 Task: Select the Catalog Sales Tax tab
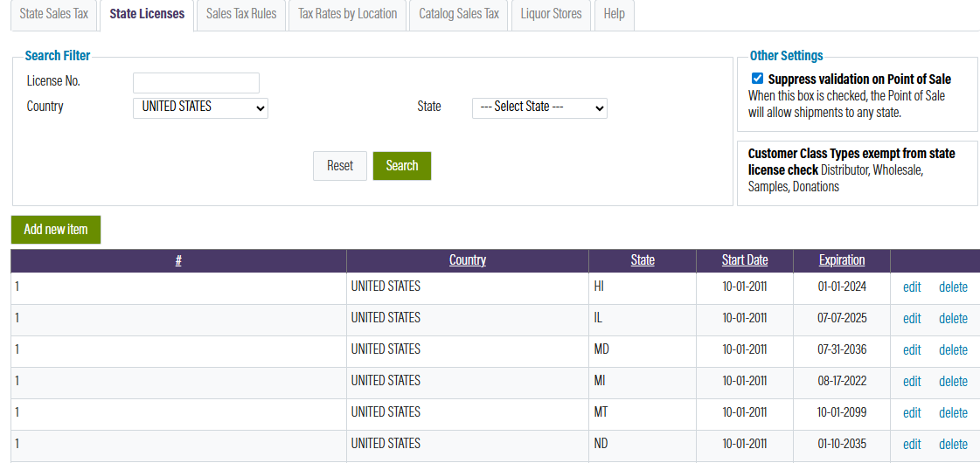(459, 14)
